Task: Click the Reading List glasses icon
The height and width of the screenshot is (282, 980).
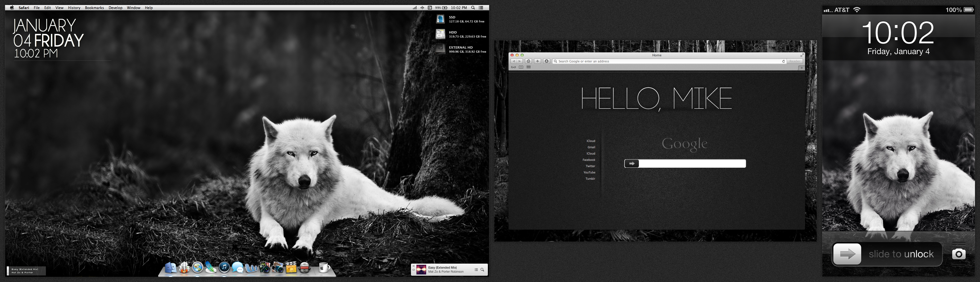Action: click(514, 67)
